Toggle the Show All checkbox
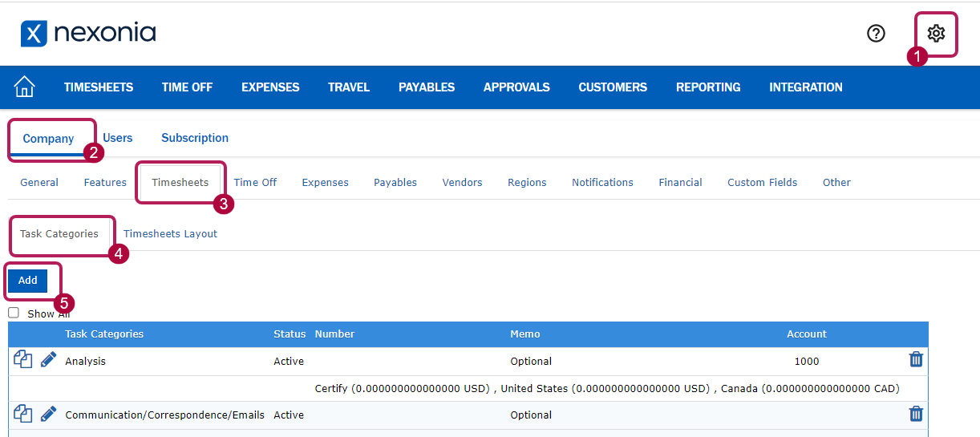The image size is (980, 437). coord(14,313)
